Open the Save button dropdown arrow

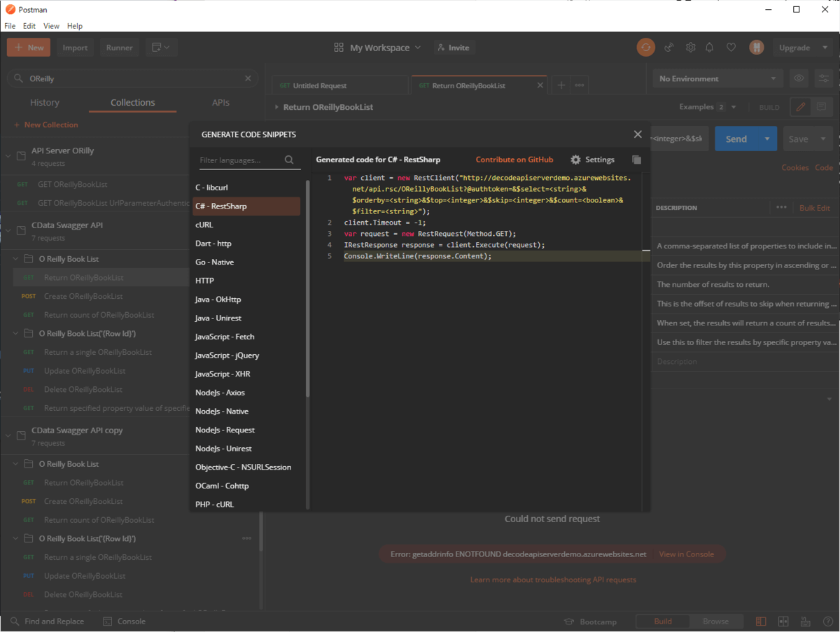(824, 139)
